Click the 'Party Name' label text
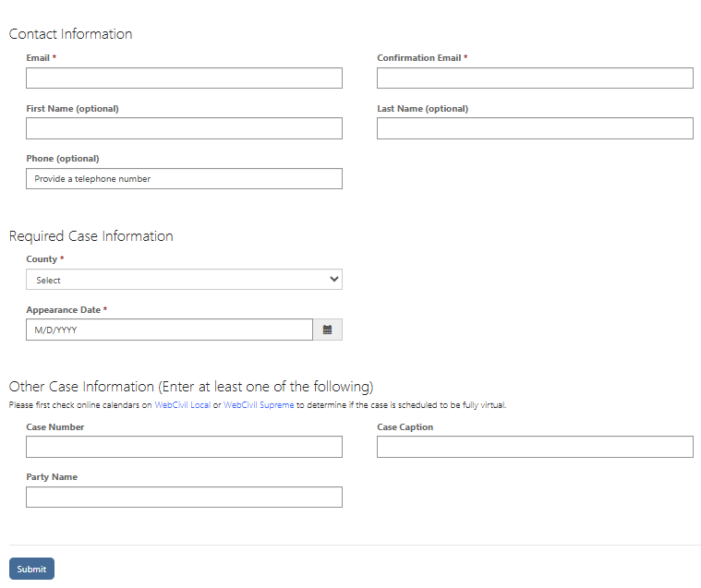The height and width of the screenshot is (588, 701). (x=52, y=477)
